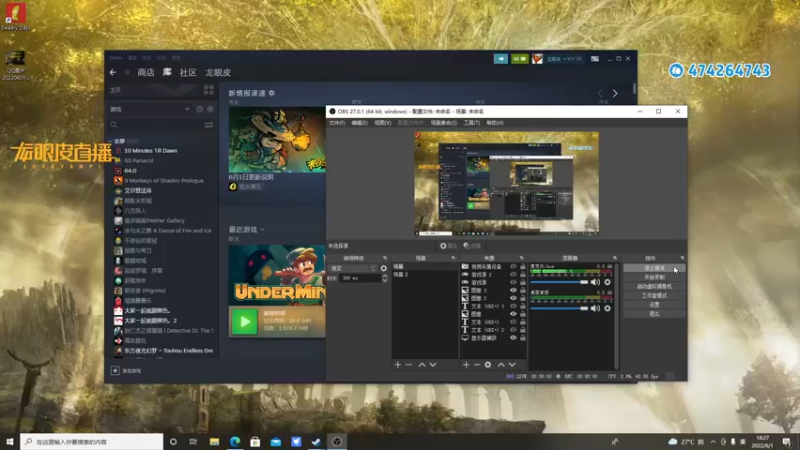Image resolution: width=800 pixels, height=450 pixels.
Task: Adjust the 麦克风/Aux volume slider
Action: 559,282
